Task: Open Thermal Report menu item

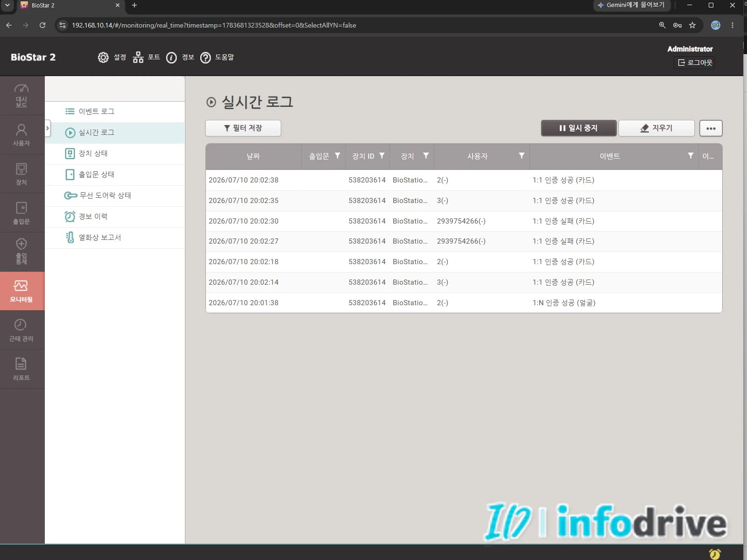Action: (x=115, y=238)
